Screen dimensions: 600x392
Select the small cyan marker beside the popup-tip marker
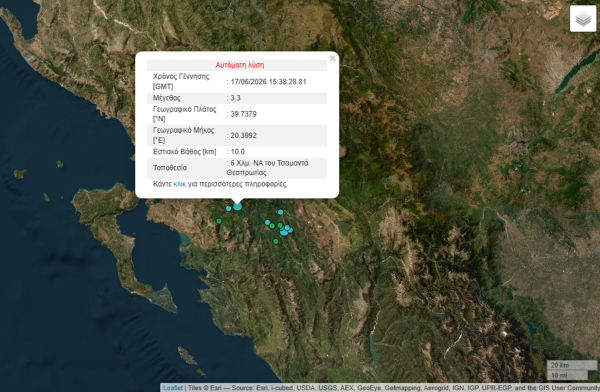click(228, 209)
